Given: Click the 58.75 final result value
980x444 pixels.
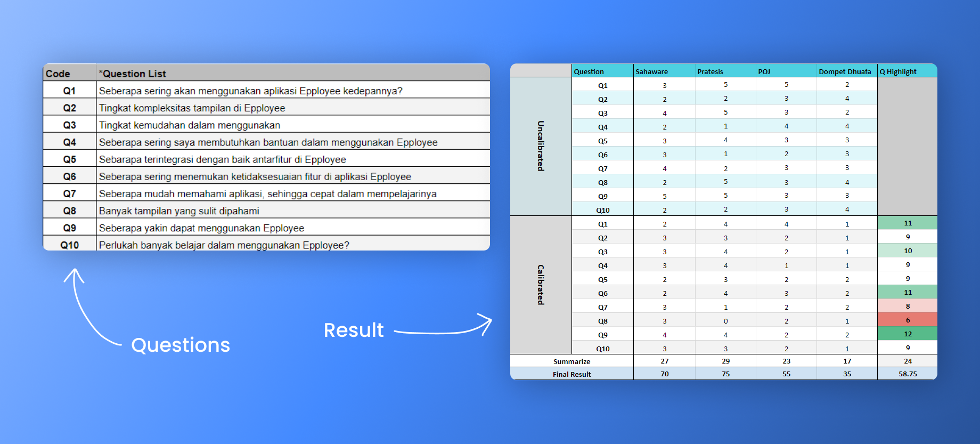Looking at the screenshot, I should click(x=908, y=374).
